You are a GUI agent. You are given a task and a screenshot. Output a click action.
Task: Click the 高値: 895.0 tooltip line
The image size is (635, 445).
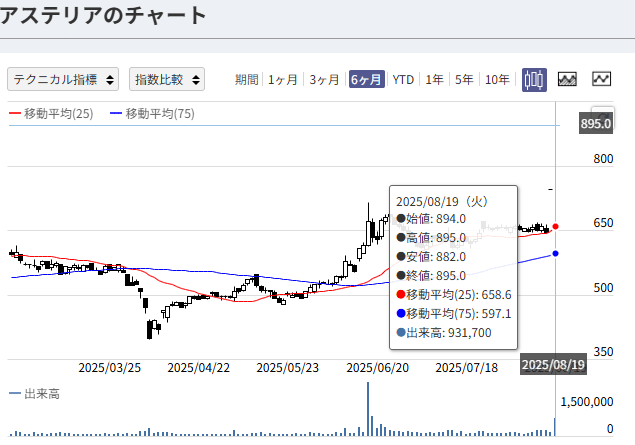(x=431, y=238)
